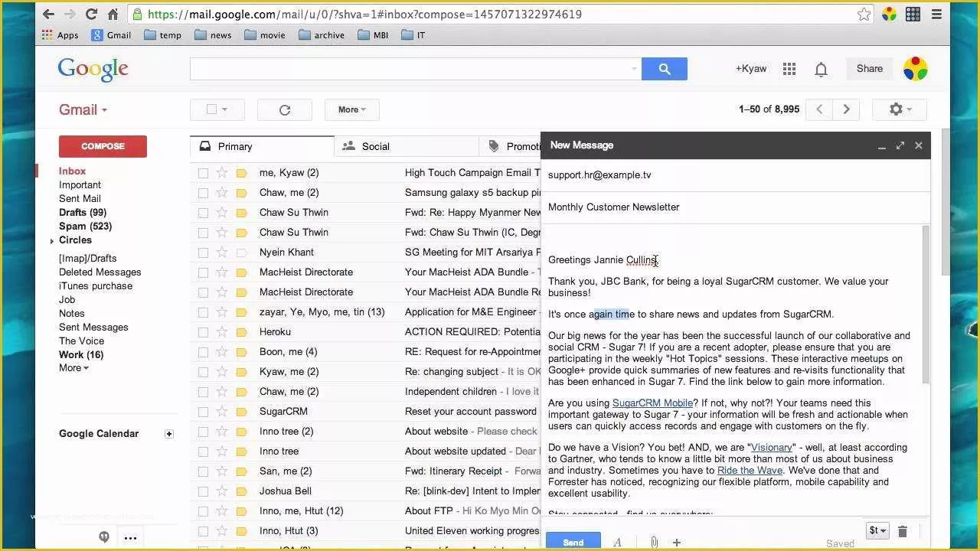The height and width of the screenshot is (551, 980).
Task: Check the Joshua Bell message checkbox
Action: (203, 491)
